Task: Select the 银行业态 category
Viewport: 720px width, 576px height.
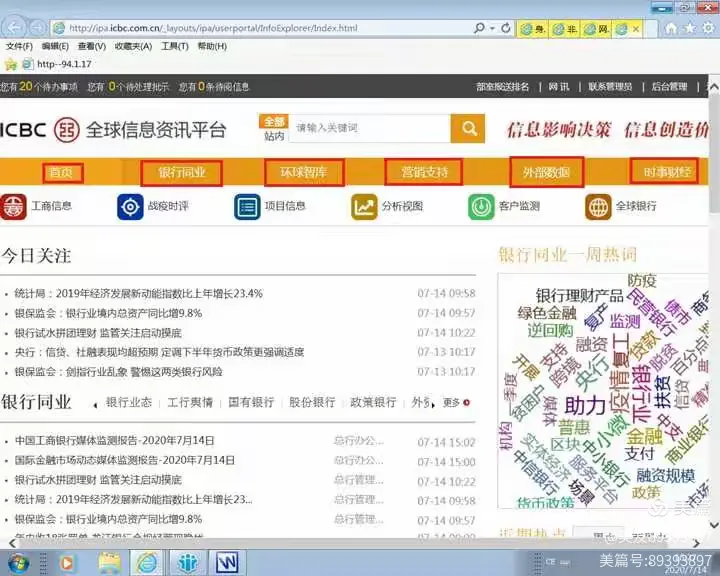Action: pos(129,402)
